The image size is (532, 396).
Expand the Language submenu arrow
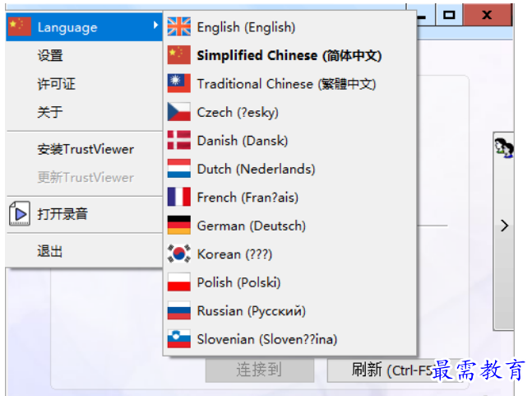coord(155,26)
